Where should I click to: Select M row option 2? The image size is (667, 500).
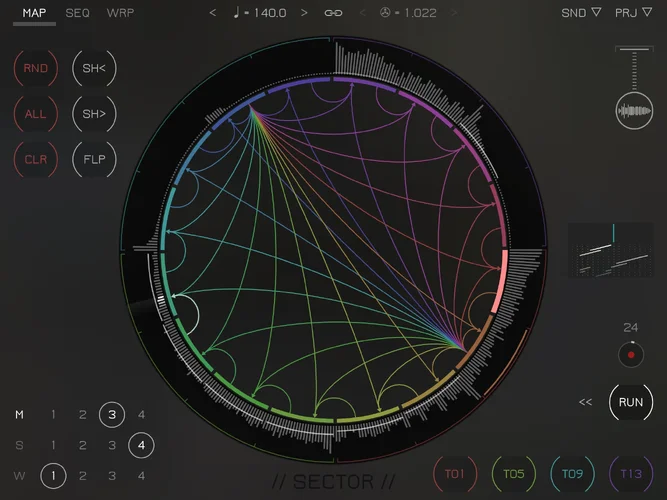tap(83, 414)
